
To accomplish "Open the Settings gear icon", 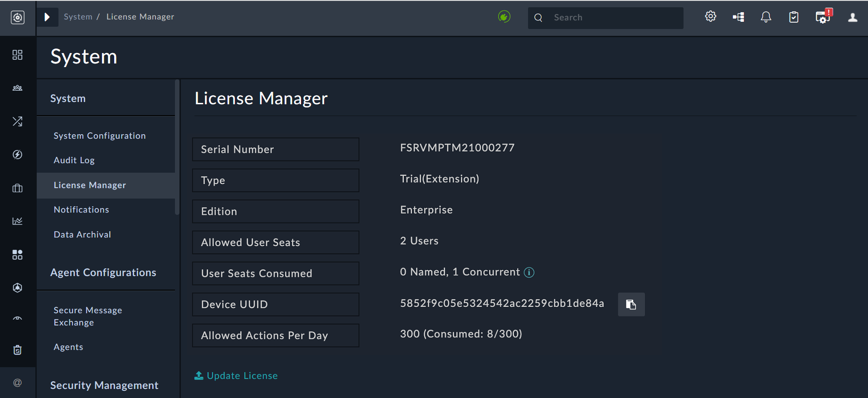I will (710, 17).
